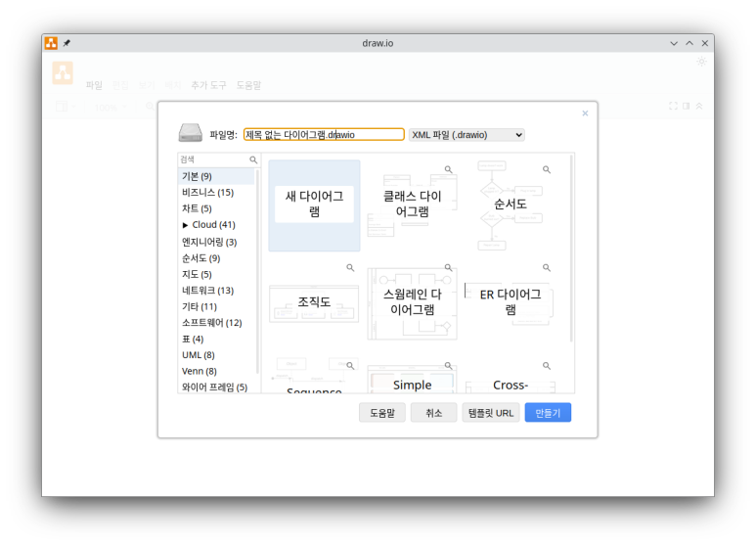Select the 기본 (9) category
Screen dimensions: 756x546
pyautogui.click(x=216, y=176)
